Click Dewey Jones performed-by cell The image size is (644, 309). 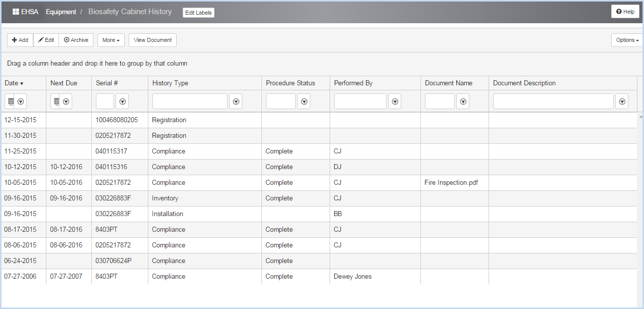click(375, 277)
